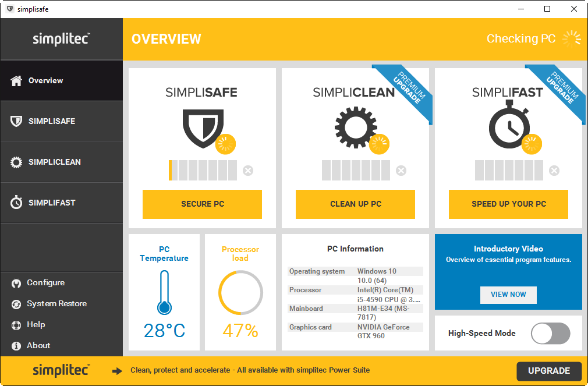Maximize the simplisafe window
This screenshot has width=588, height=386.
click(x=547, y=9)
